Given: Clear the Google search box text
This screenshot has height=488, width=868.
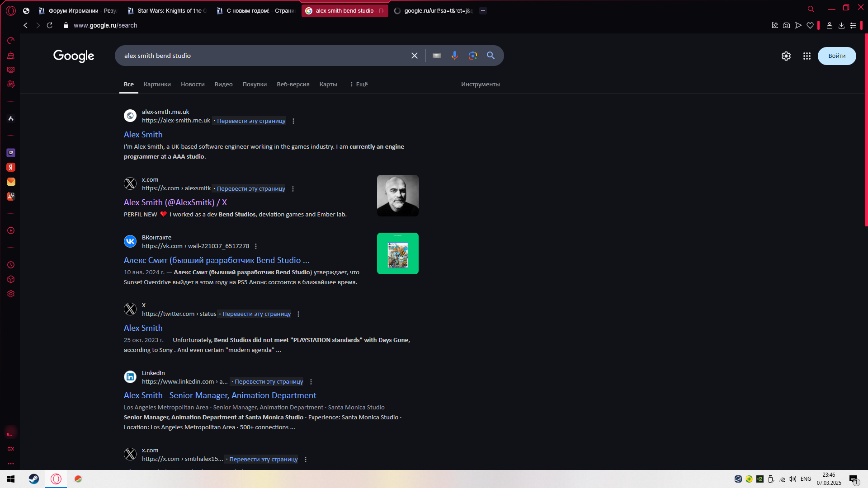Looking at the screenshot, I should point(415,56).
